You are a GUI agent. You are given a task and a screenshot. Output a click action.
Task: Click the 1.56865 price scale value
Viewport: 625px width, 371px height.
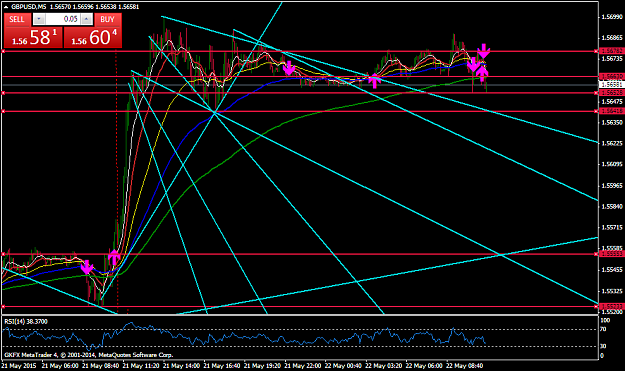(612, 38)
